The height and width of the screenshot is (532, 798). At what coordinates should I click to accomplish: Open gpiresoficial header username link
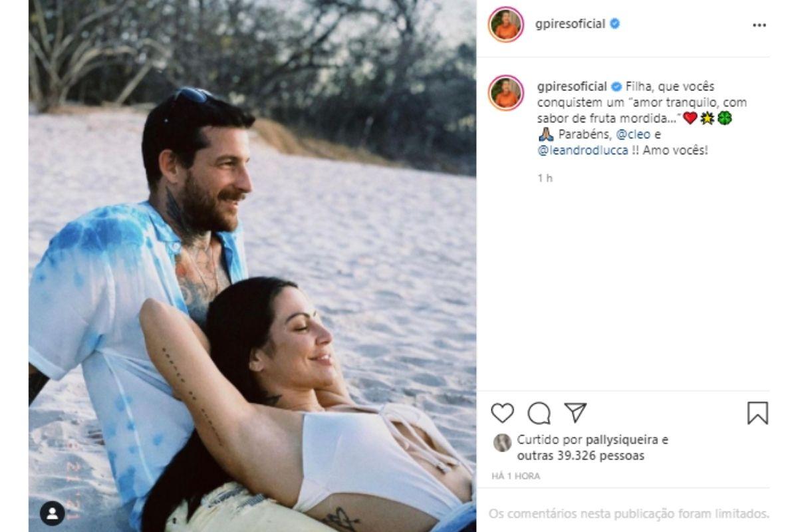coord(570,24)
